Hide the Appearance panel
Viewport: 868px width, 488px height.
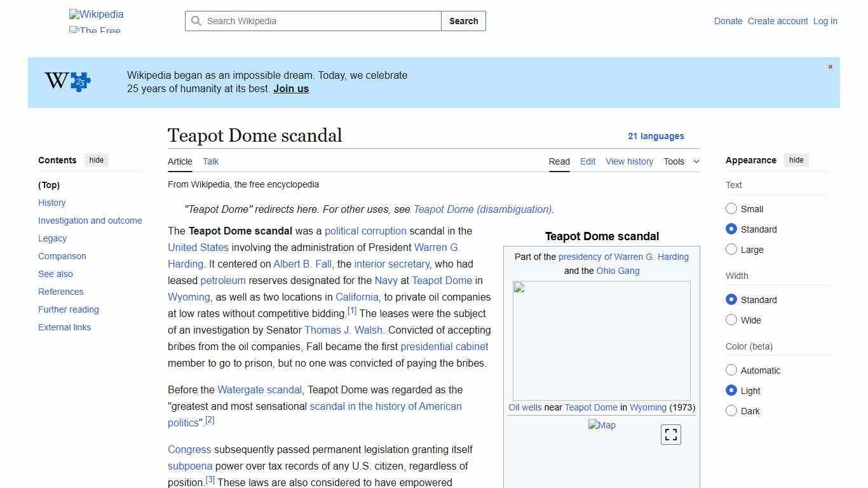(796, 159)
